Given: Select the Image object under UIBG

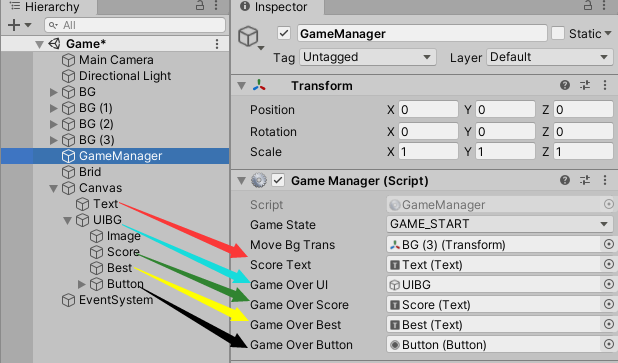Looking at the screenshot, I should (x=123, y=236).
